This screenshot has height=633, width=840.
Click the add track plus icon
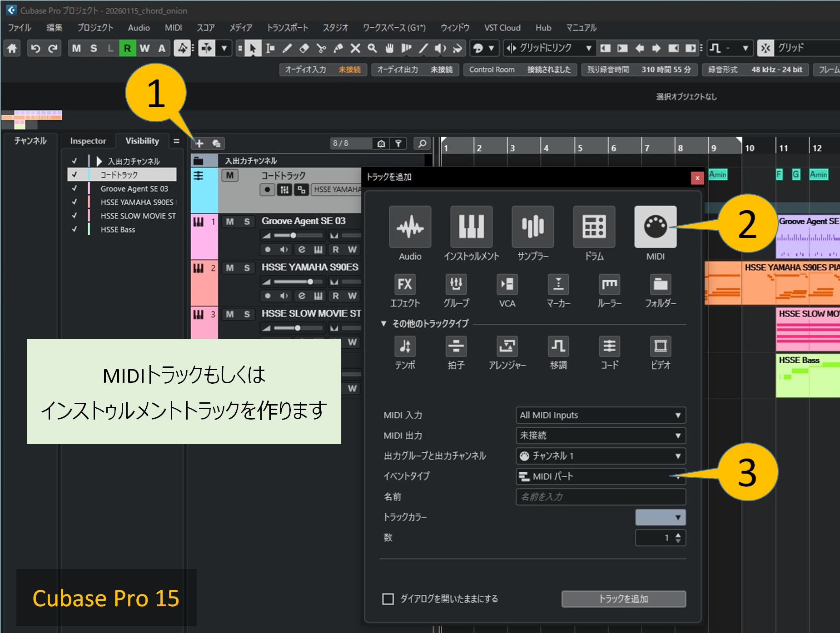[x=199, y=143]
